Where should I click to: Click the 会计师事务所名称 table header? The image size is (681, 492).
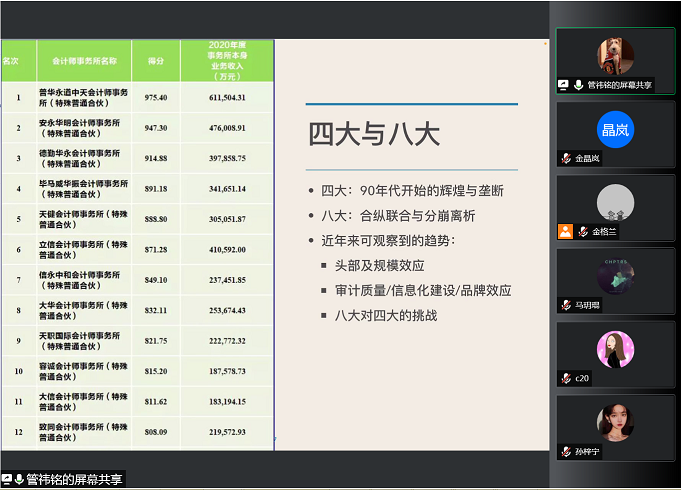(85, 60)
